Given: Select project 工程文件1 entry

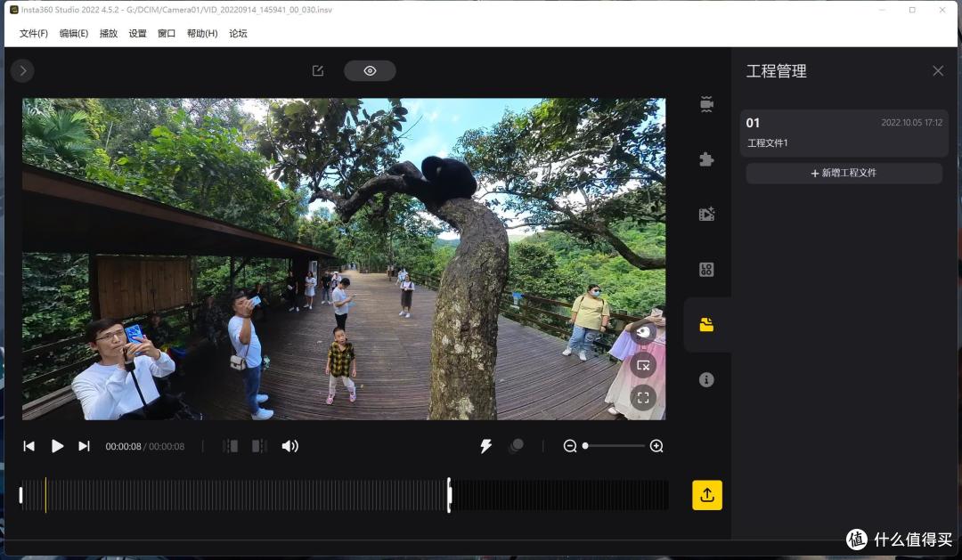Looking at the screenshot, I should click(x=844, y=133).
